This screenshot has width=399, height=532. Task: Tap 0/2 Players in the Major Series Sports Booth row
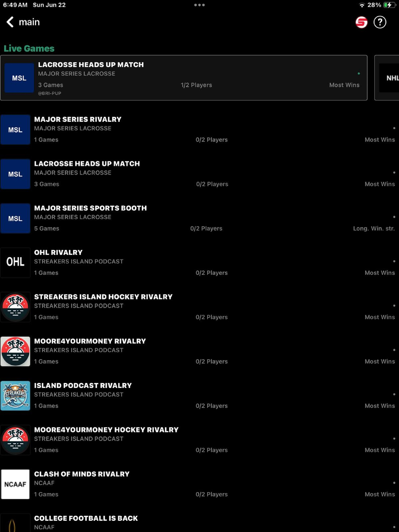tap(206, 228)
